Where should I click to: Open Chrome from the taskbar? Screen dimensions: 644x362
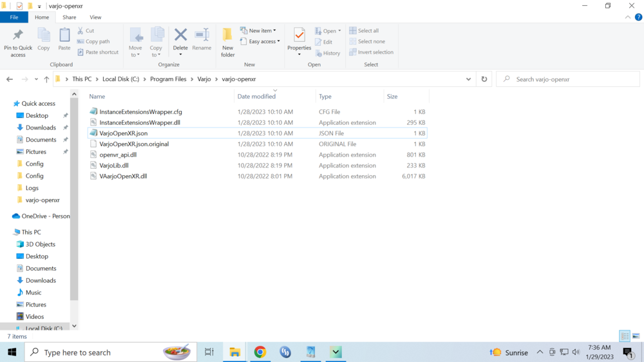pos(260,352)
